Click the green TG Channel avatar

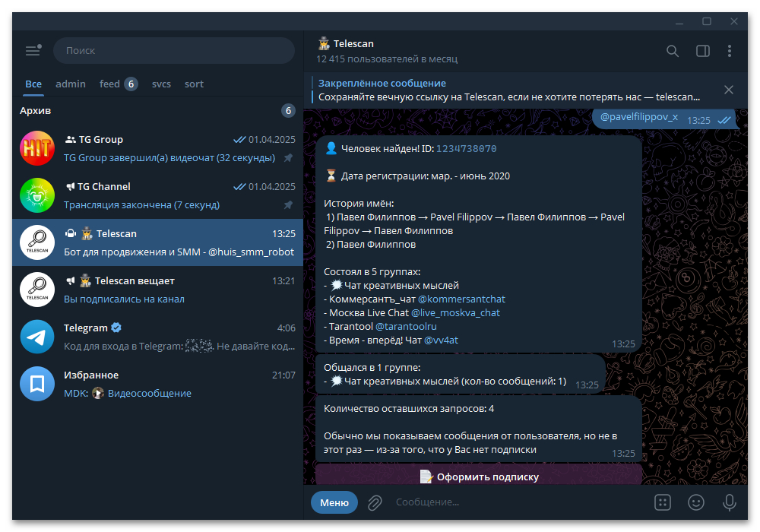tap(37, 195)
